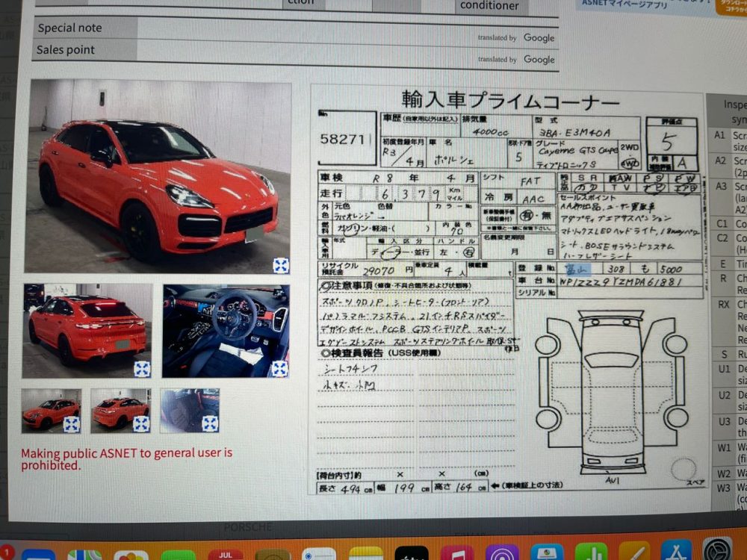The image size is (747, 560).
Task: Open Podcasts app in the dock
Action: [501, 553]
